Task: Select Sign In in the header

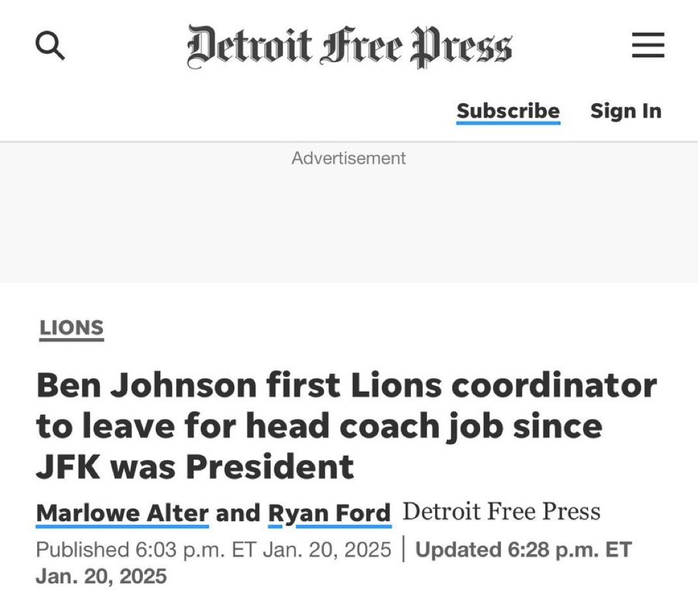Action: (626, 111)
